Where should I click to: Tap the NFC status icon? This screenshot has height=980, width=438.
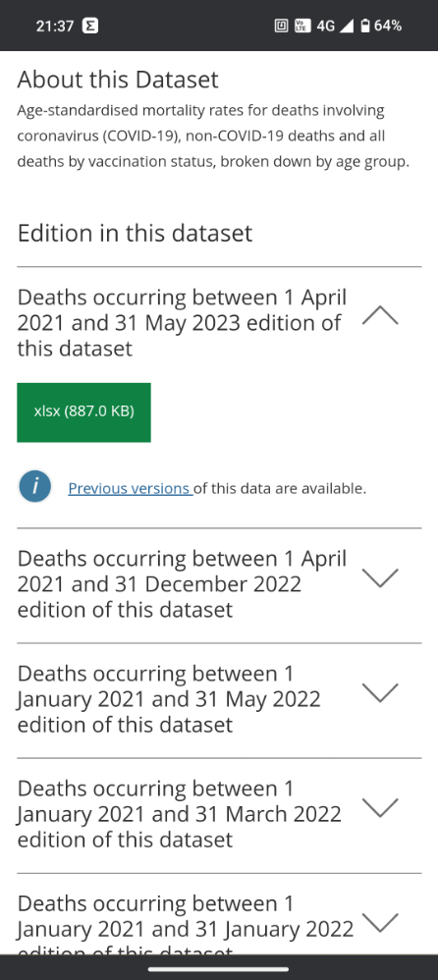[281, 26]
